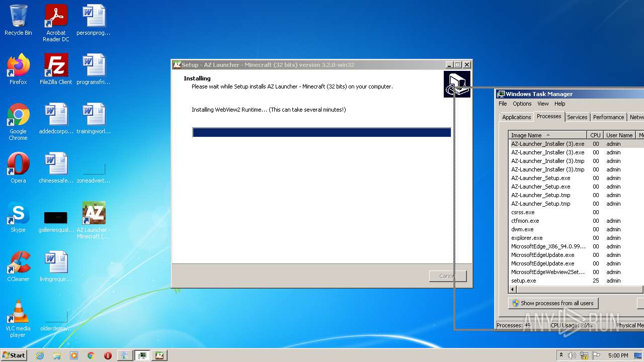Screen dimensions: 644x362
Task: Open Windows Explorer folder icon in taskbar
Action: 57,355
